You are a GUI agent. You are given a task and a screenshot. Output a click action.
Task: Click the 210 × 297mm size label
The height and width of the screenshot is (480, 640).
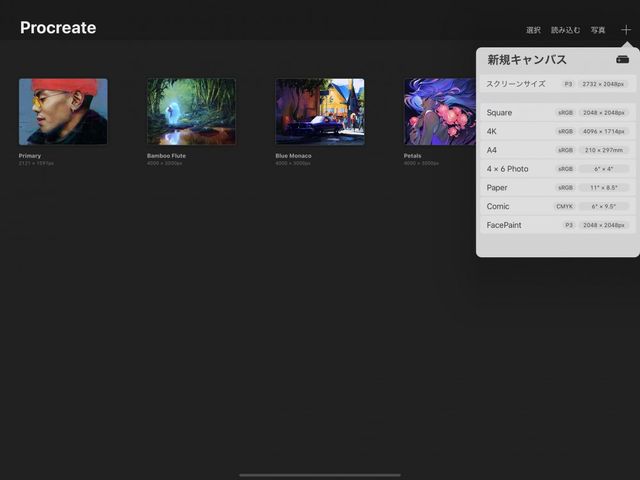tap(604, 150)
